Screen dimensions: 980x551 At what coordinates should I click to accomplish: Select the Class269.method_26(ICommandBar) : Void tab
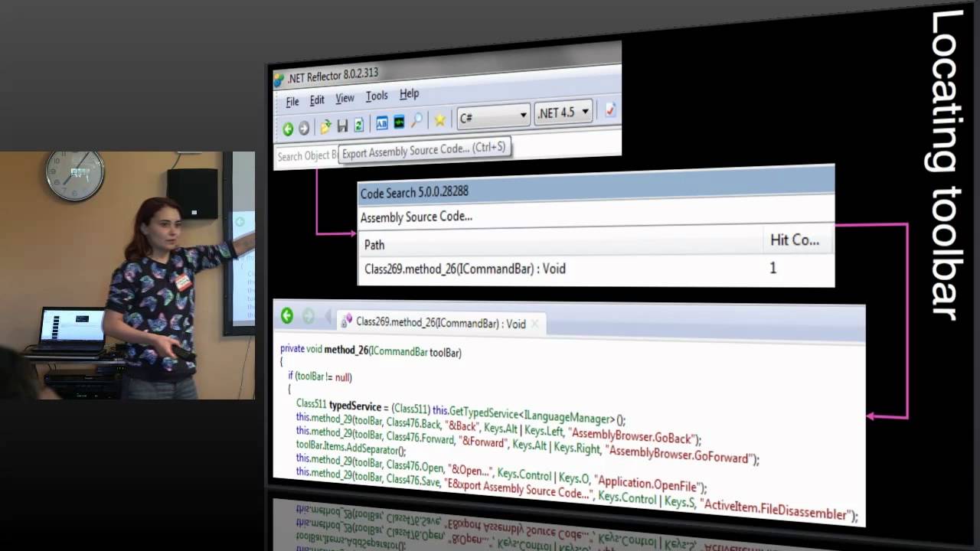(441, 323)
